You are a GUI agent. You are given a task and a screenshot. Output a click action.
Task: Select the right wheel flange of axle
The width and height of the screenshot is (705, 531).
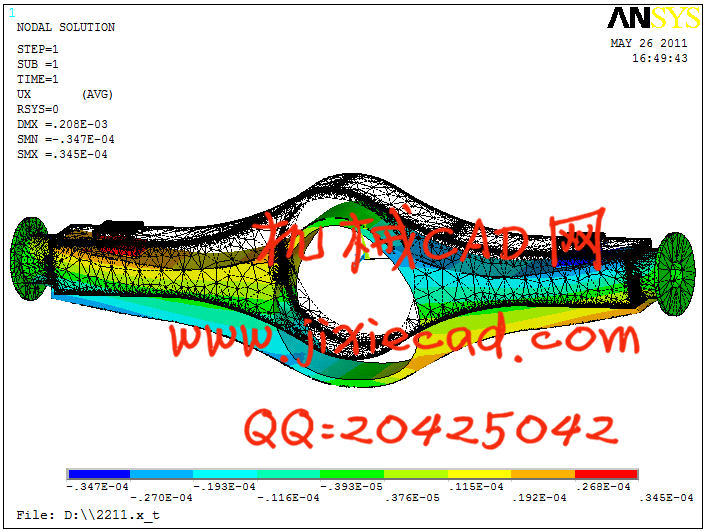674,268
